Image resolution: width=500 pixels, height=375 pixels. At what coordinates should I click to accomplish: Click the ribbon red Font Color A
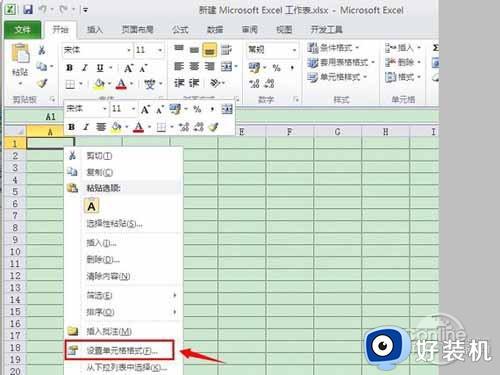[x=121, y=84]
